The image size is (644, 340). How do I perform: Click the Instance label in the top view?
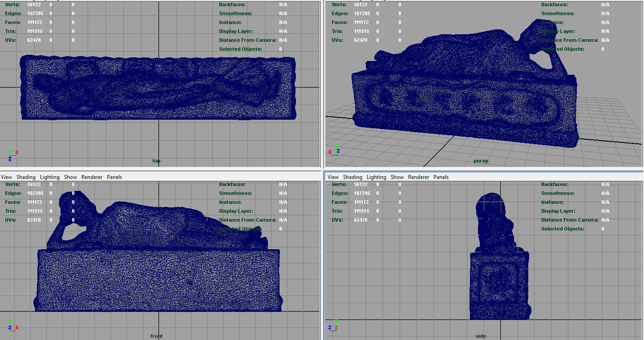230,22
